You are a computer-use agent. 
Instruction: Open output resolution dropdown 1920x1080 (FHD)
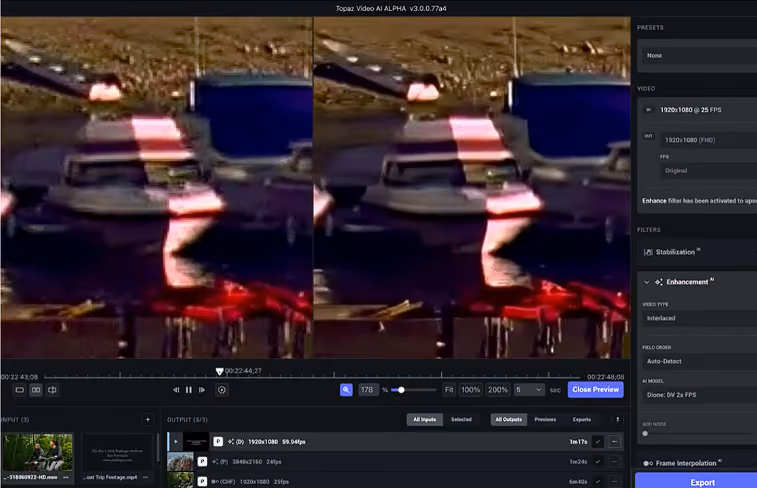[x=708, y=140]
